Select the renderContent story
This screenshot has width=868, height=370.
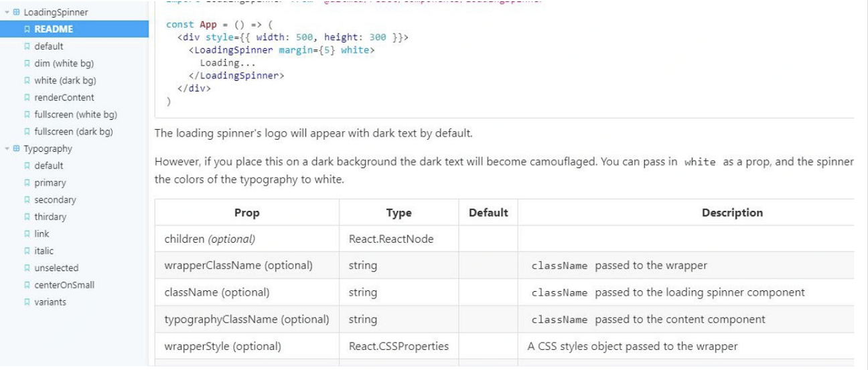pyautogui.click(x=64, y=98)
